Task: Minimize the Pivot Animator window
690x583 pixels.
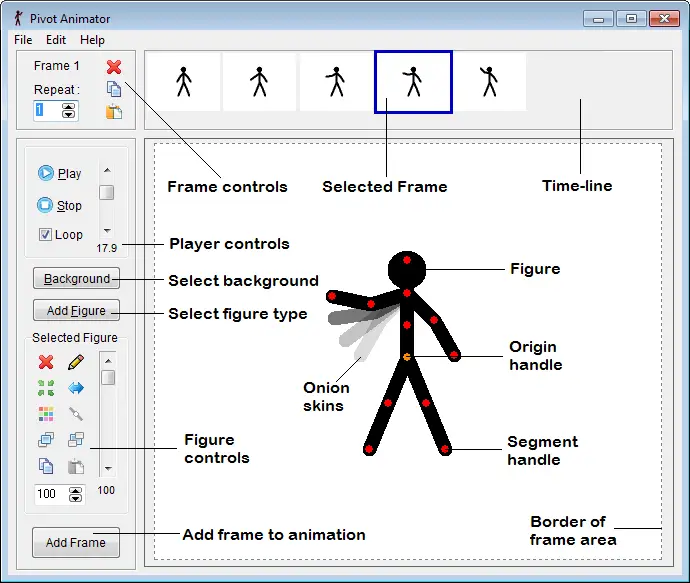Action: [598, 19]
